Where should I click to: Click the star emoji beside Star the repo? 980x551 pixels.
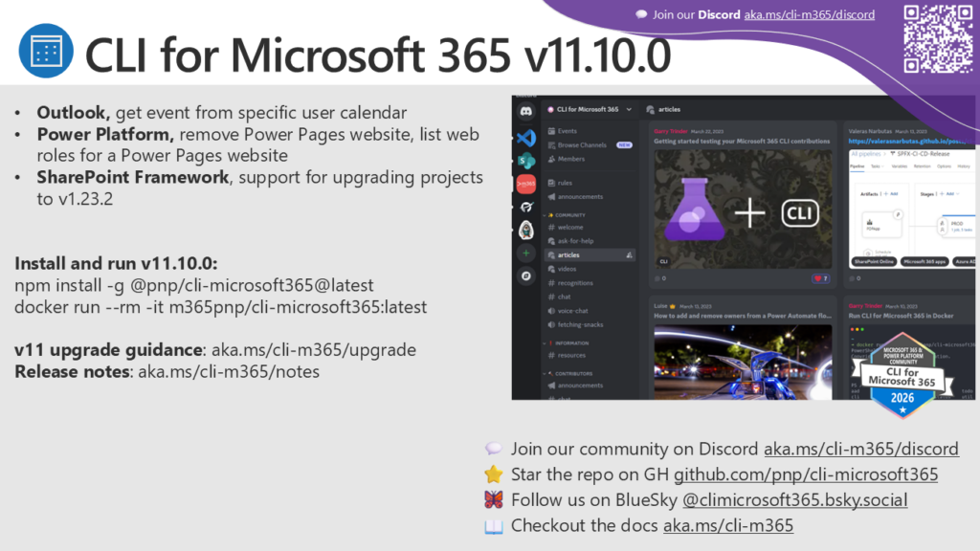pyautogui.click(x=493, y=474)
